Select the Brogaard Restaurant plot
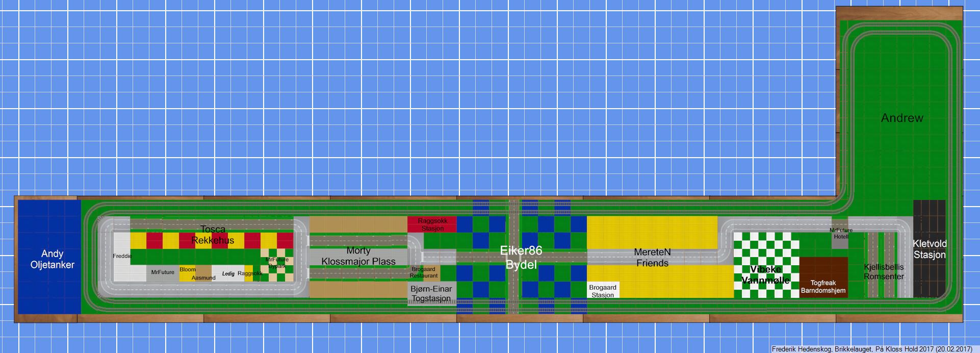 pyautogui.click(x=424, y=273)
